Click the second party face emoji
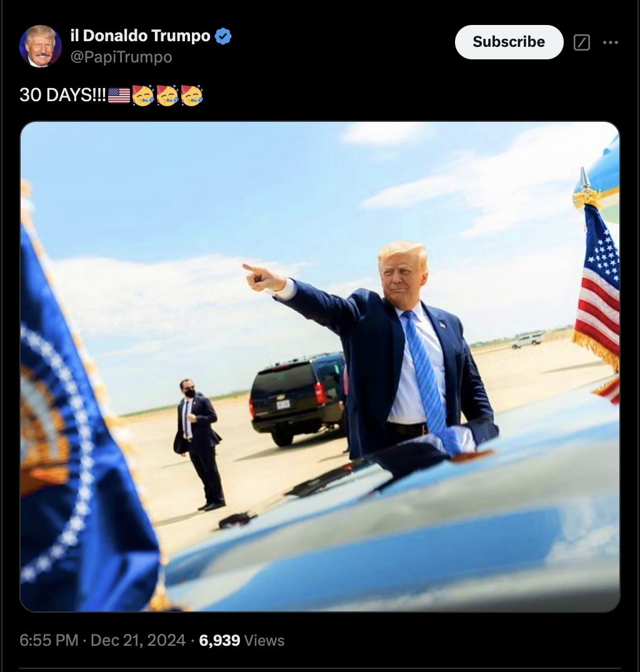Viewport: 640px width, 672px height. [167, 95]
